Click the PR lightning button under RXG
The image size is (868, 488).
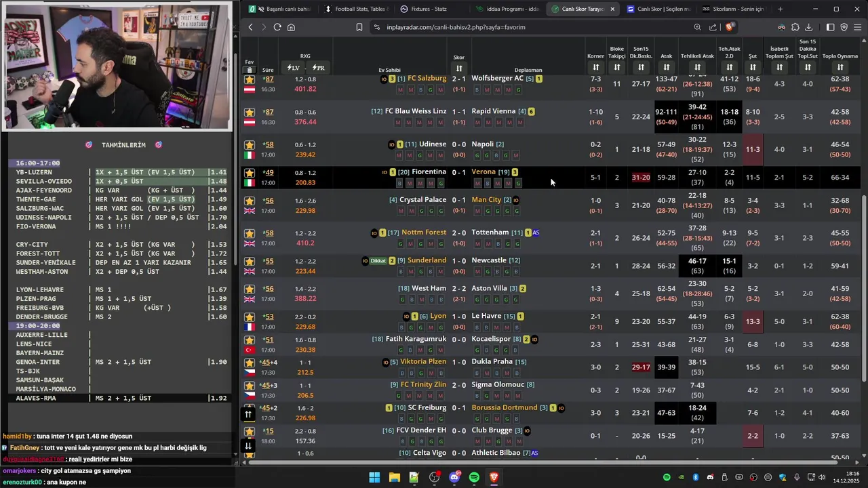pos(318,68)
